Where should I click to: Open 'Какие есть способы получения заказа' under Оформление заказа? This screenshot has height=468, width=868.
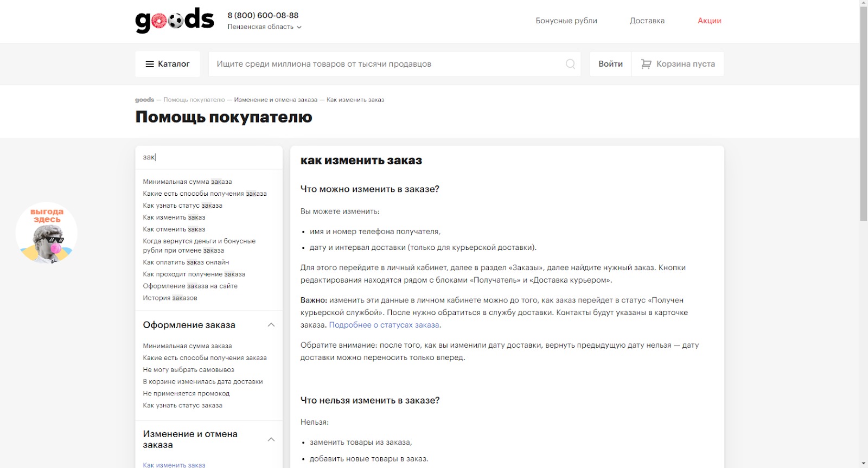click(205, 358)
